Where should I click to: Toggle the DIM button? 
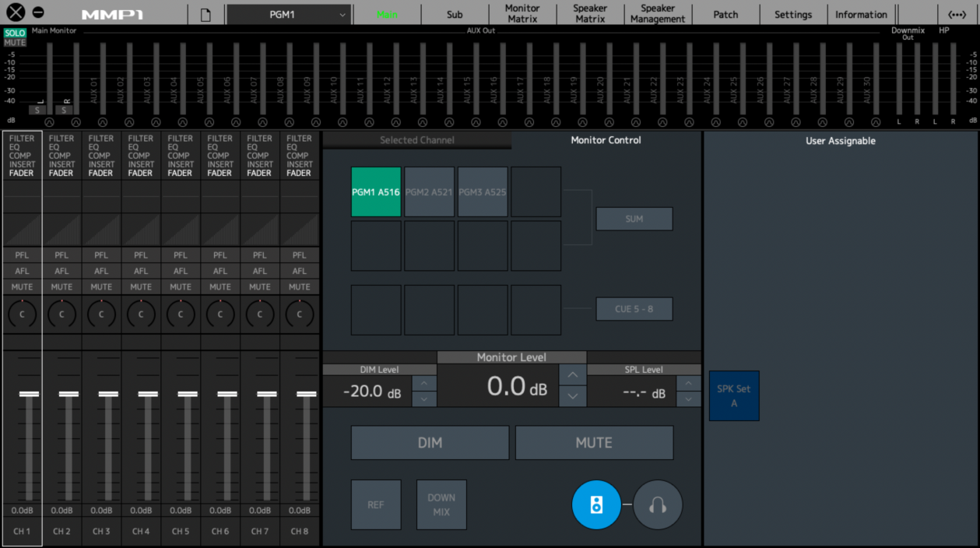click(x=430, y=443)
